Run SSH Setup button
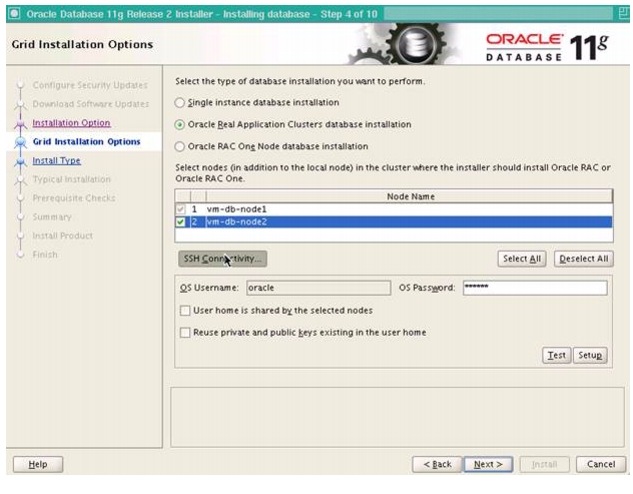Screen dimensions: 633x494 pos(590,355)
